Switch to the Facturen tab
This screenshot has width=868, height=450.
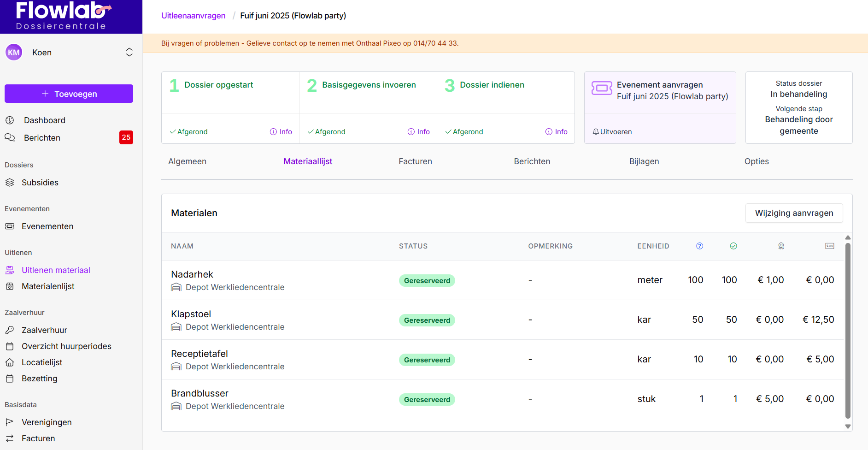[x=415, y=161]
